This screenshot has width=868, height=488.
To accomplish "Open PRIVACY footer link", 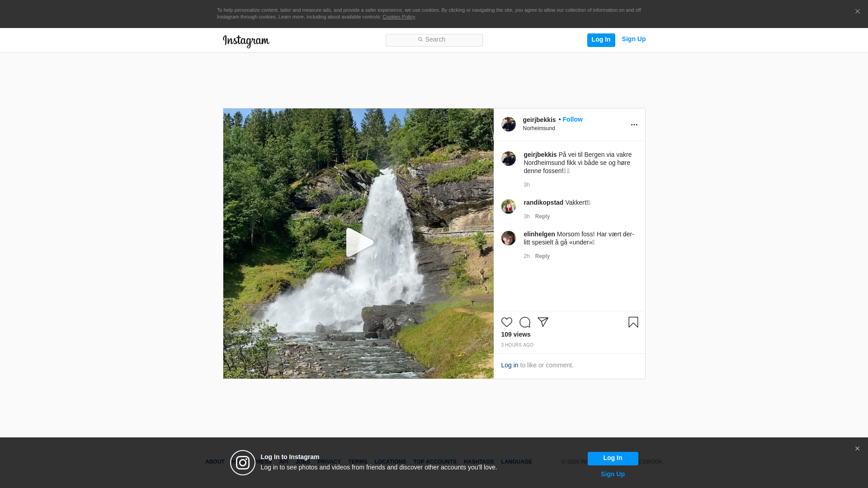I will coord(329,462).
